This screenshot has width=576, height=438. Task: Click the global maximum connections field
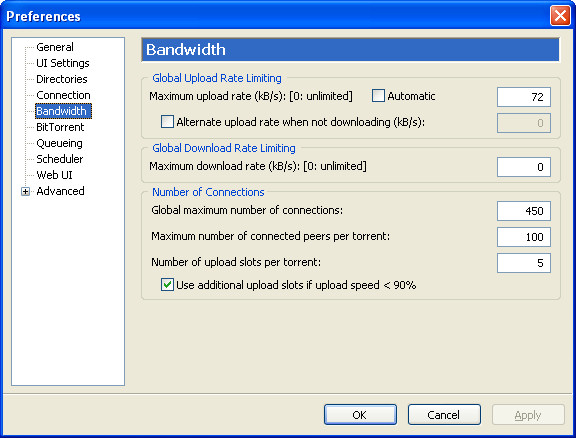coord(523,211)
